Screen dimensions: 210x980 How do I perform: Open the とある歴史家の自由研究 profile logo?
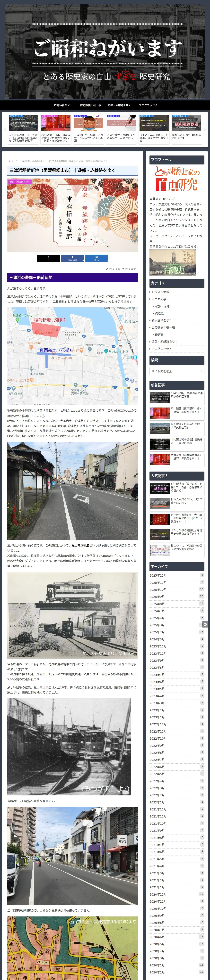pyautogui.click(x=177, y=179)
